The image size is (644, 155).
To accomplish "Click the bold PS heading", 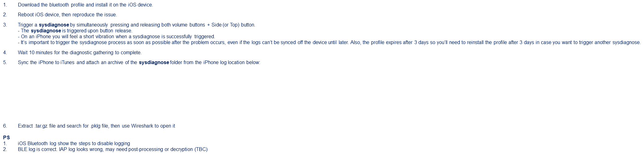I will click(x=6, y=138).
